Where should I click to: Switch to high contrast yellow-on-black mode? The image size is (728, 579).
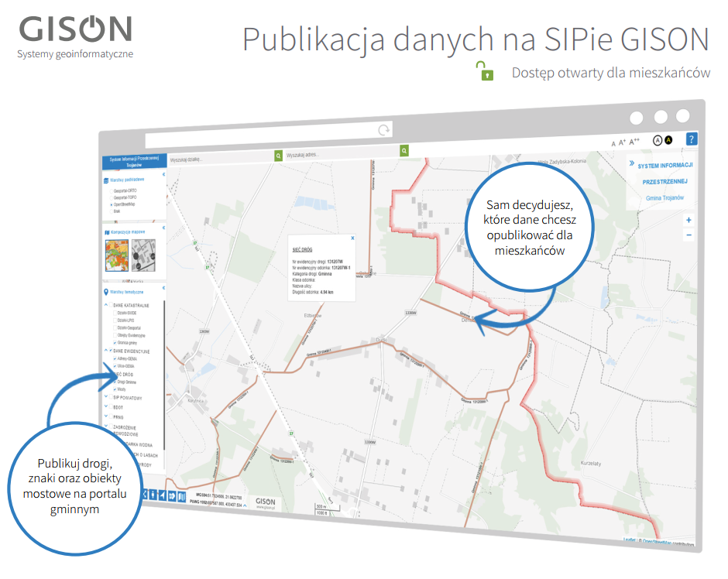(x=668, y=139)
